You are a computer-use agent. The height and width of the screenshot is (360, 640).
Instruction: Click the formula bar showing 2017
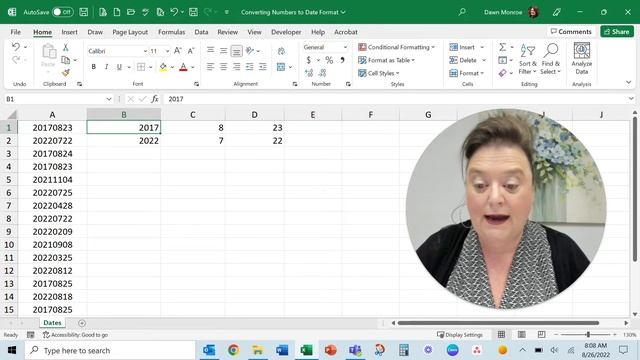coord(396,99)
